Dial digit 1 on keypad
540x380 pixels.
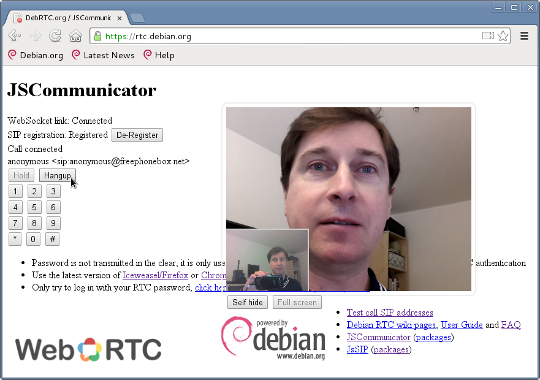pos(15,191)
